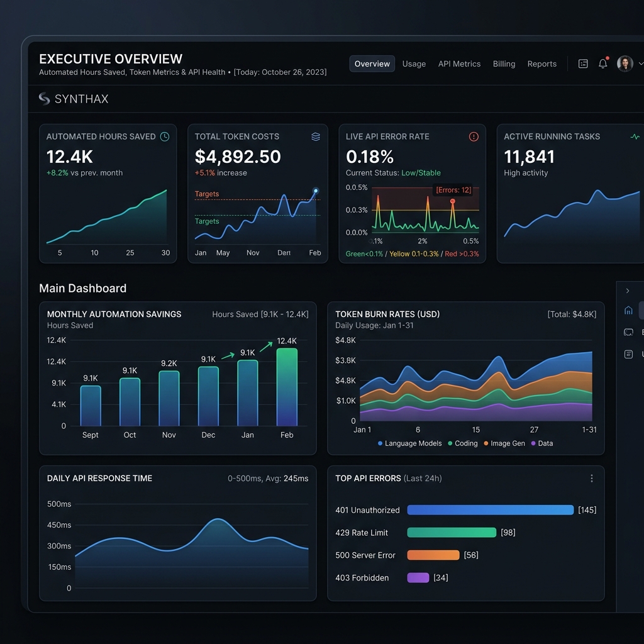Switch to the Usage tab

point(414,64)
